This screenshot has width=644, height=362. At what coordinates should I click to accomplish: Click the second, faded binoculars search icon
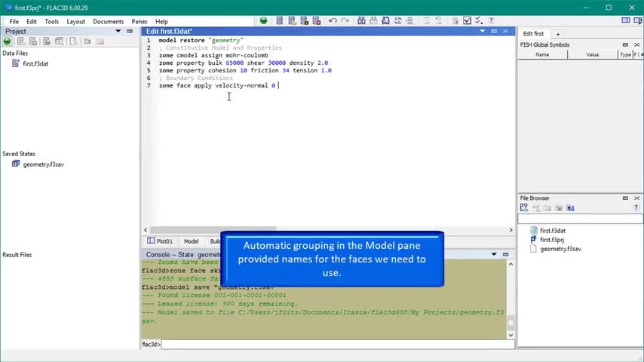[374, 20]
